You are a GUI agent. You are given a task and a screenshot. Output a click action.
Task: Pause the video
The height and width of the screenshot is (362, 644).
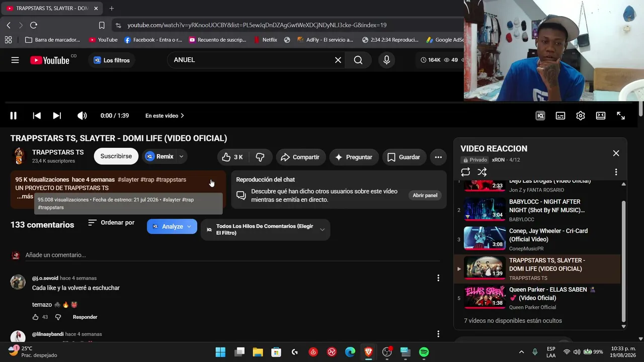click(x=14, y=116)
